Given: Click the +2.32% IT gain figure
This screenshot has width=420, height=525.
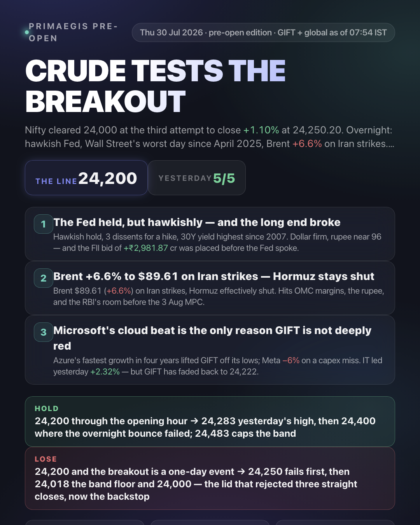Looking at the screenshot, I should coord(105,372).
